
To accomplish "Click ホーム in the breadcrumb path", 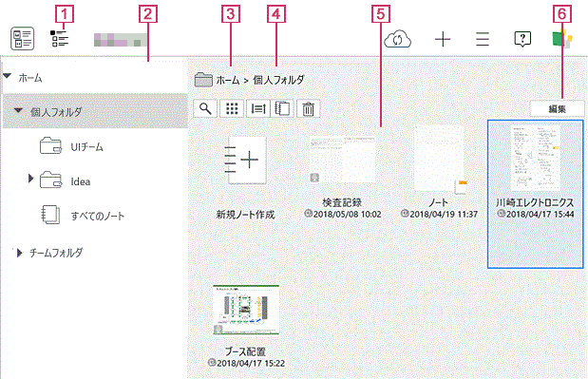I will 228,80.
